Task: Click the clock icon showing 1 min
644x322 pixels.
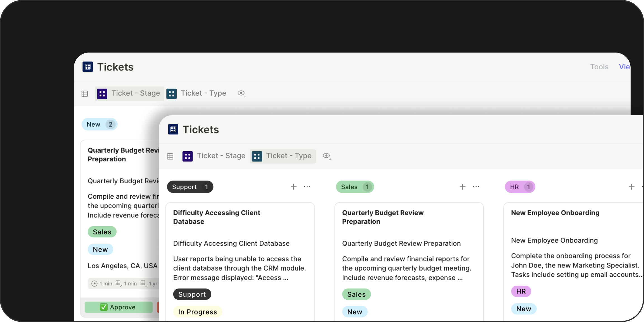Action: tap(94, 283)
